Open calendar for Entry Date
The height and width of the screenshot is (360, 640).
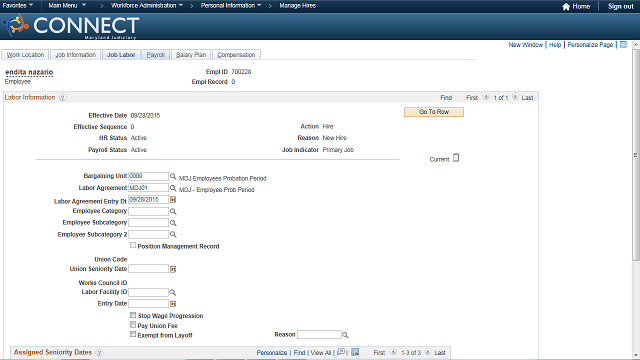click(x=173, y=304)
